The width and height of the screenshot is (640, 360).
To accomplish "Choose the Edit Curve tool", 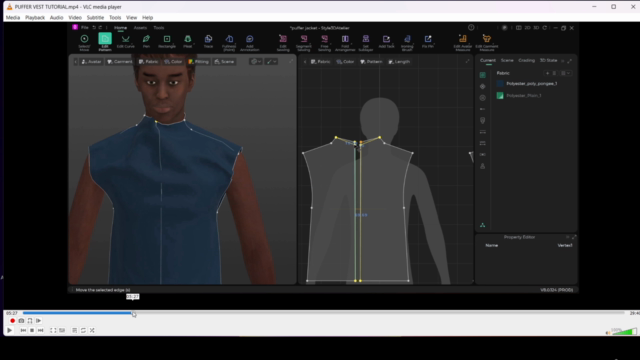I will click(125, 42).
